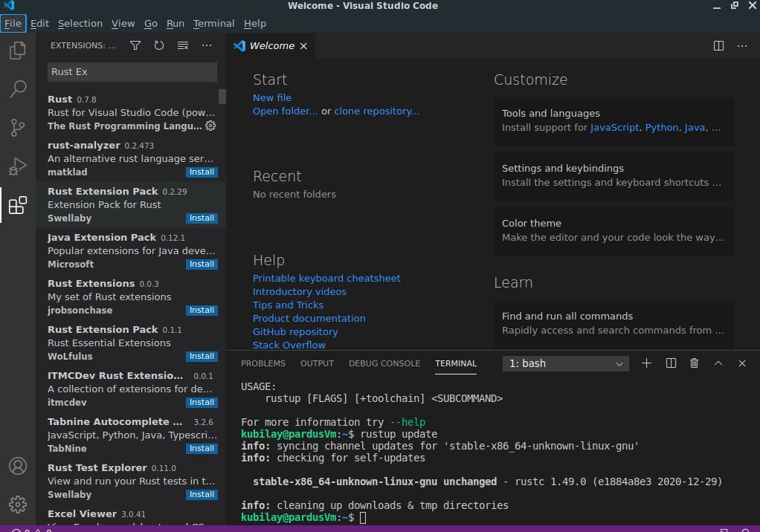
Task: Filter extensions with the funnel icon
Action: point(135,45)
